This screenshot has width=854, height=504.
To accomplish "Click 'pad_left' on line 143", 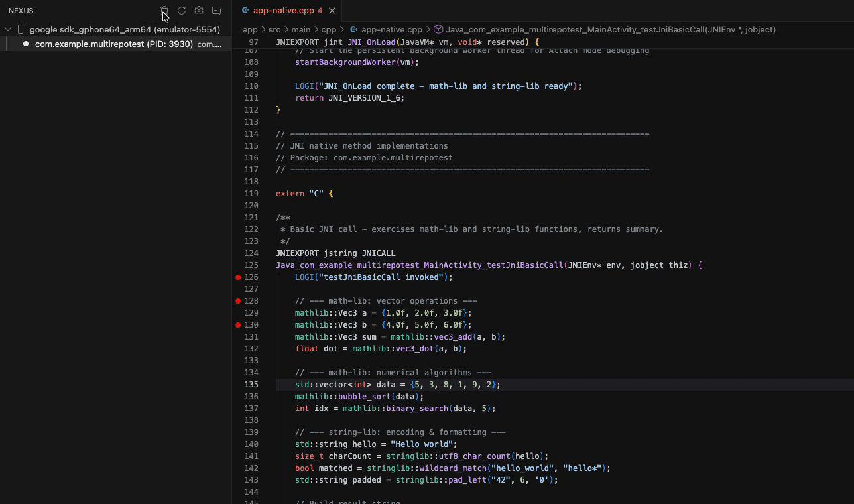I will point(465,480).
